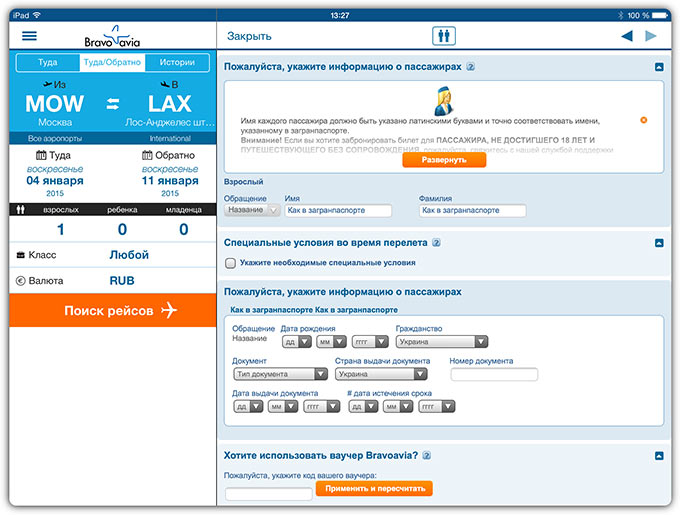Open expiry date year dropdown

[436, 407]
